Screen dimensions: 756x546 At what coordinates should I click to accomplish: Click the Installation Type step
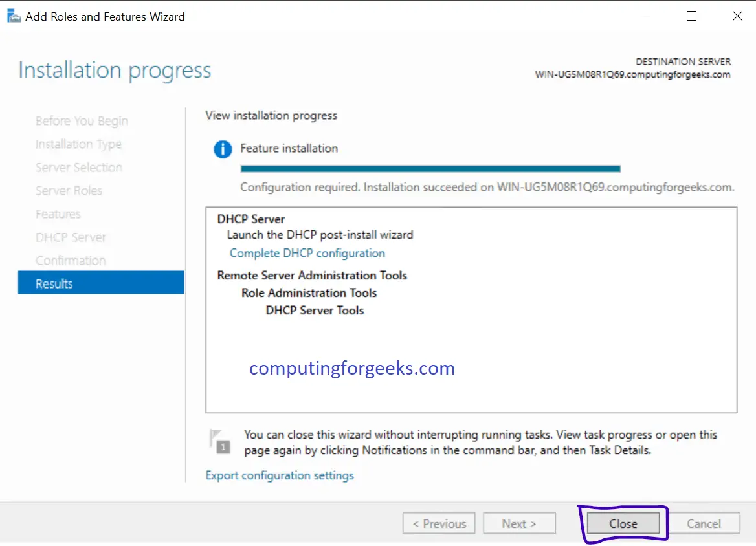78,144
